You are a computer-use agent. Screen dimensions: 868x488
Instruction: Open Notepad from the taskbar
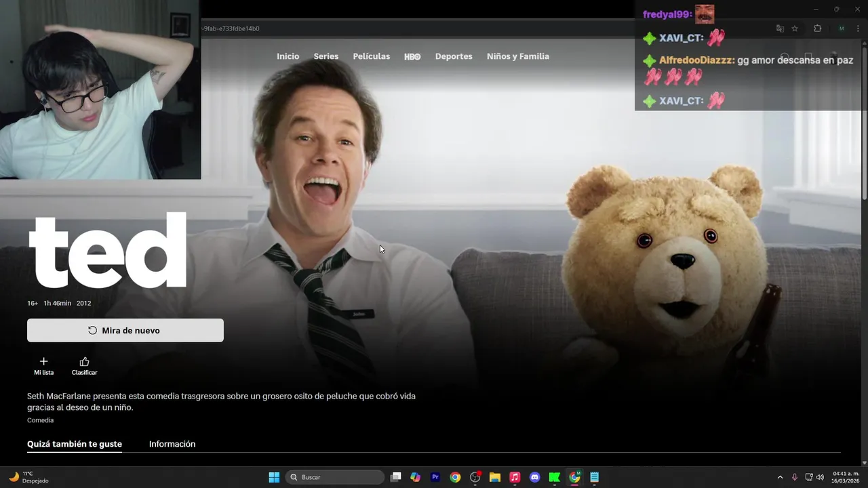tap(595, 477)
